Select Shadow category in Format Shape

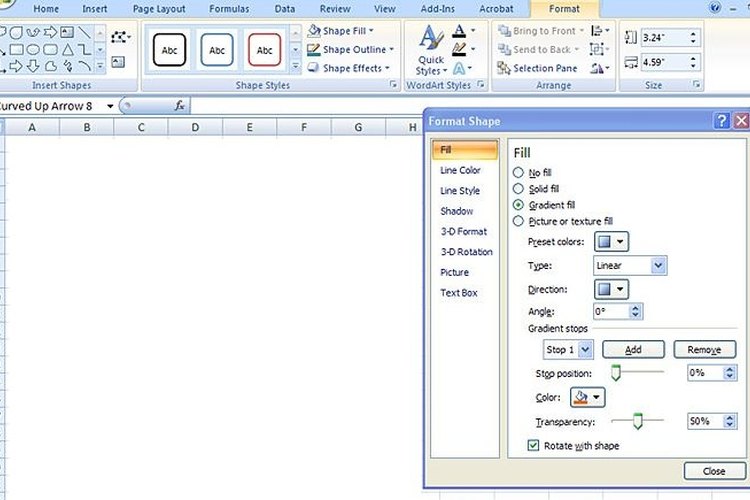coord(456,211)
